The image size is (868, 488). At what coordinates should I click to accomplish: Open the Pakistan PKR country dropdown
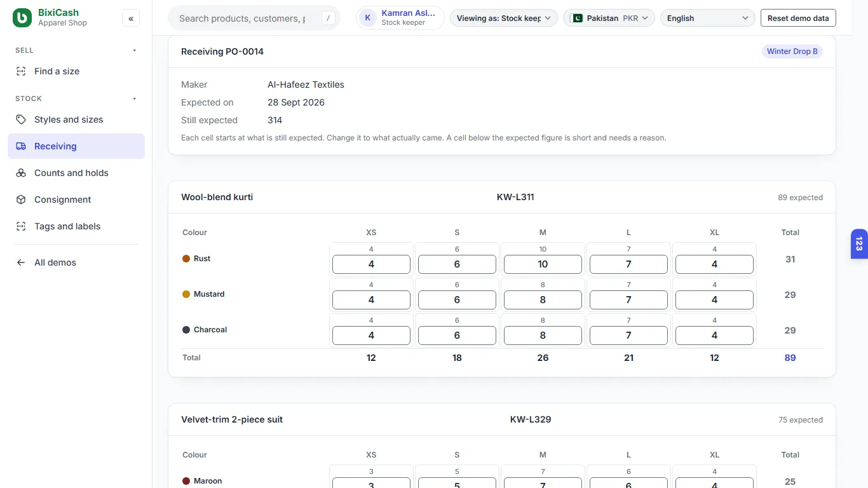(x=609, y=18)
